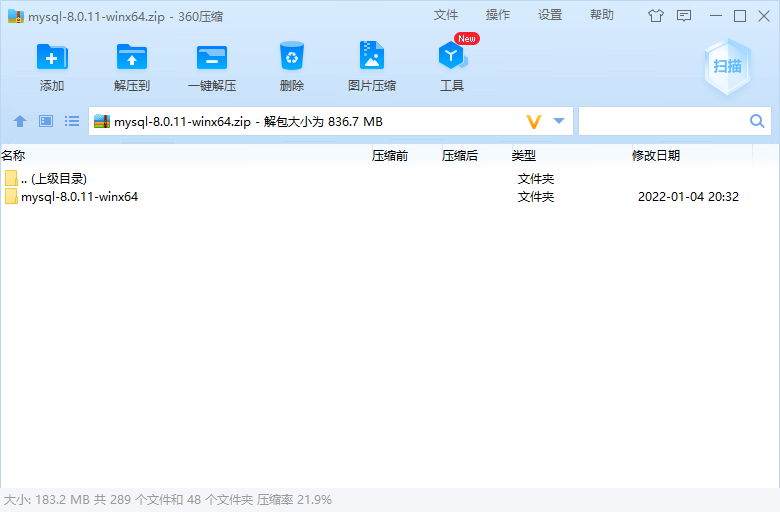This screenshot has height=512, width=780.
Task: Minimize the 360压缩 window
Action: (716, 16)
